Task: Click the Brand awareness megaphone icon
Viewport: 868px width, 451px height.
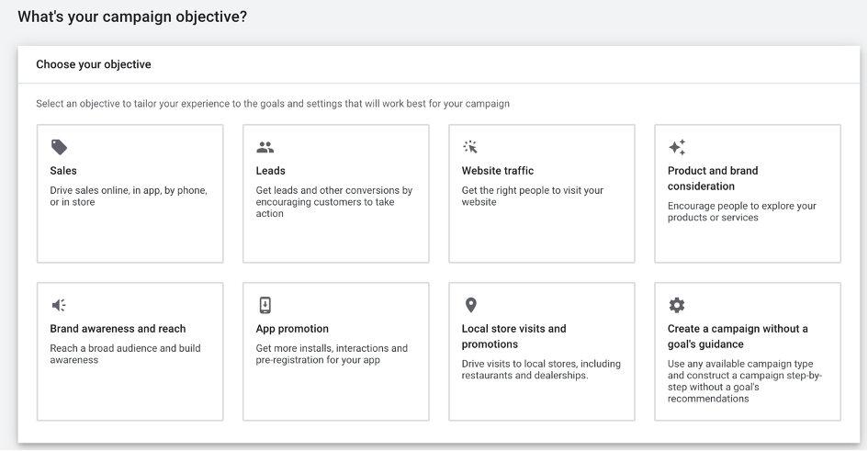Action: [59, 305]
